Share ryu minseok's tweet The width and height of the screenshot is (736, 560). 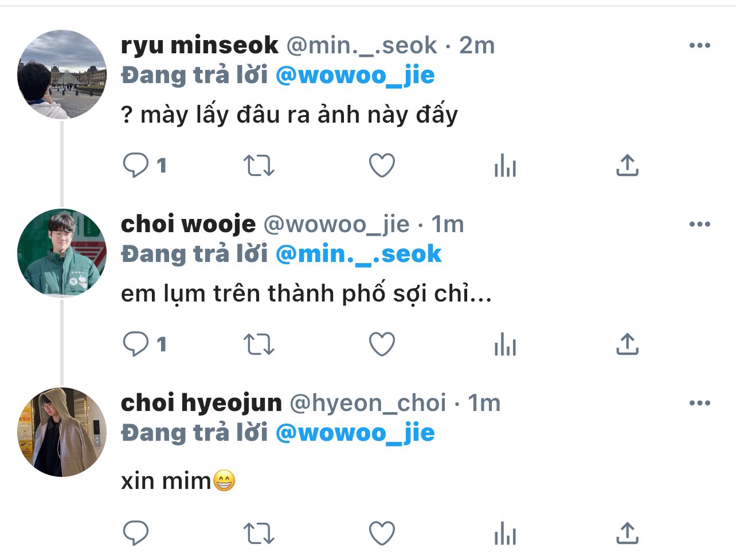coord(627,166)
